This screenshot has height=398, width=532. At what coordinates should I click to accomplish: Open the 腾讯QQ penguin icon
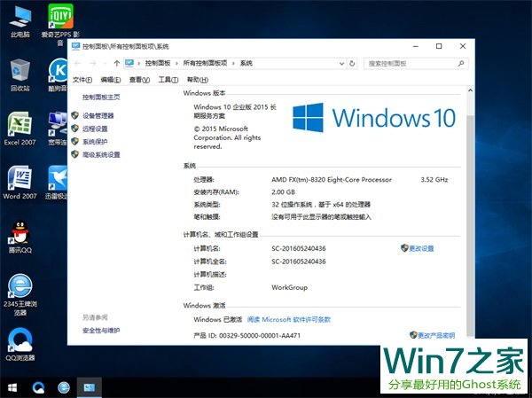point(20,237)
